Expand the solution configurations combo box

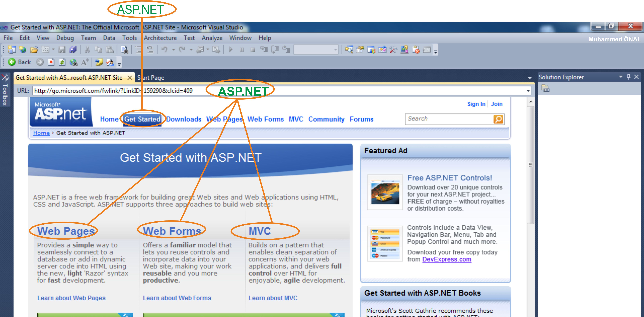pyautogui.click(x=316, y=50)
